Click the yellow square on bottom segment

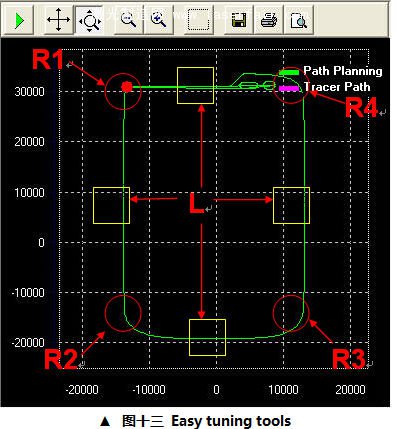tap(207, 337)
